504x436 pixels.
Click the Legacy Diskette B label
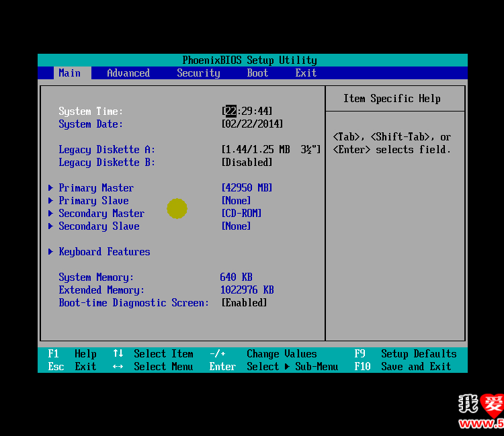(107, 163)
